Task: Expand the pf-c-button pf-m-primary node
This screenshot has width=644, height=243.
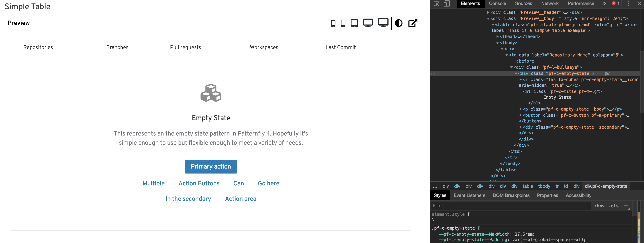Action: point(521,115)
